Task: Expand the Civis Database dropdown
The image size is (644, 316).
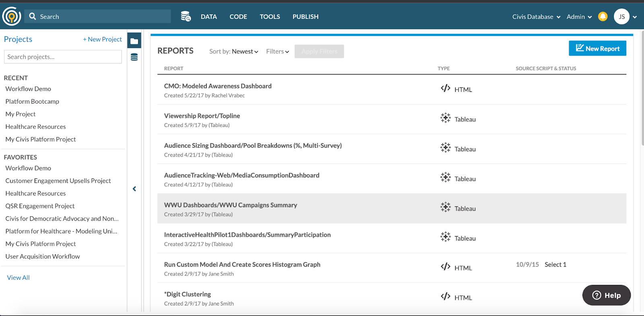Action: pyautogui.click(x=536, y=17)
